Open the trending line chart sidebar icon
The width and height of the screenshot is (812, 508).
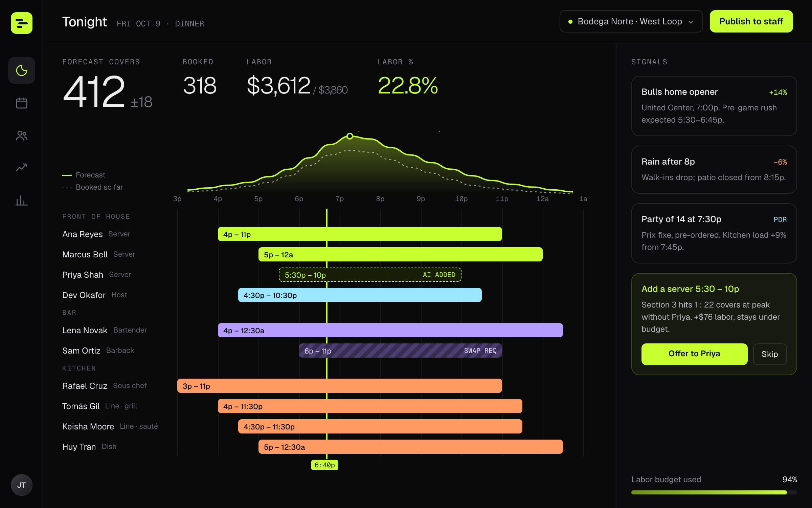22,168
